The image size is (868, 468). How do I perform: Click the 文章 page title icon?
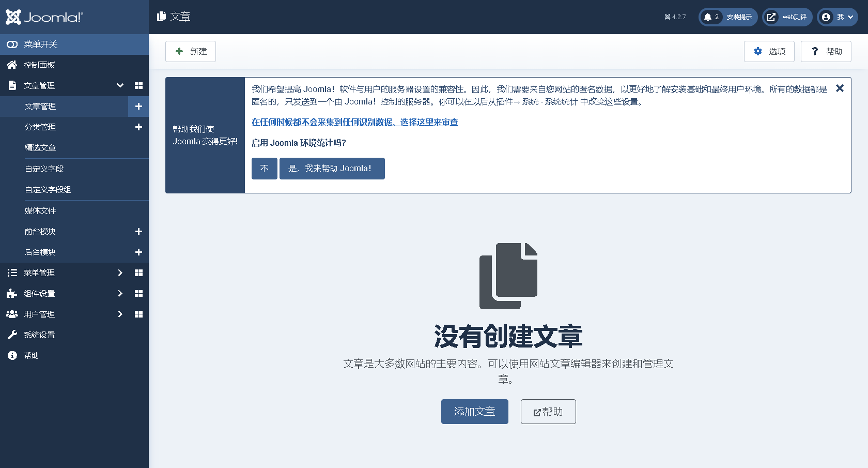click(x=162, y=17)
